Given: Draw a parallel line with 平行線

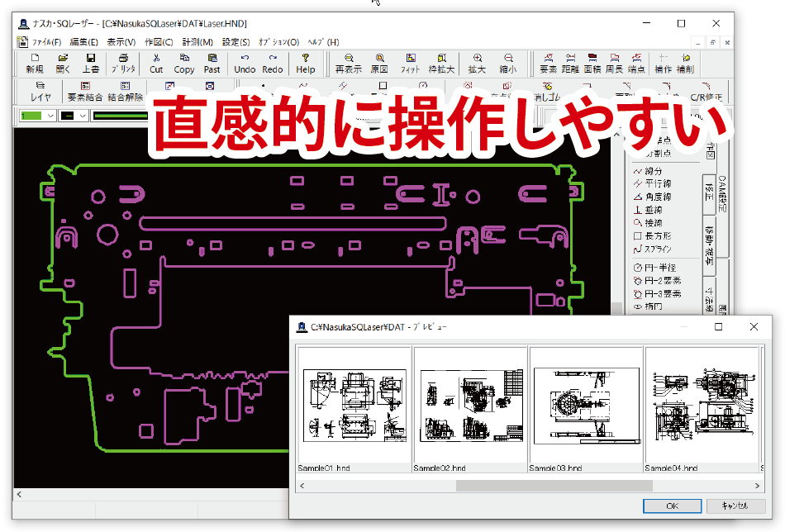Looking at the screenshot, I should [652, 183].
